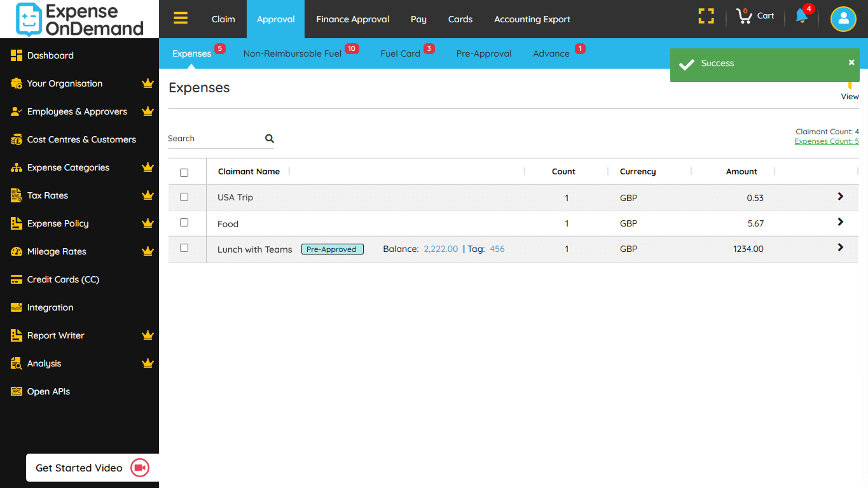Tick the checkbox for Food row

pyautogui.click(x=184, y=223)
